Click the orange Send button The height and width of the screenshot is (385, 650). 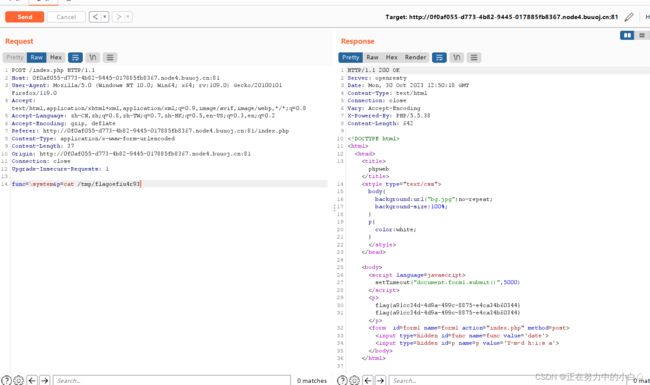click(x=24, y=17)
